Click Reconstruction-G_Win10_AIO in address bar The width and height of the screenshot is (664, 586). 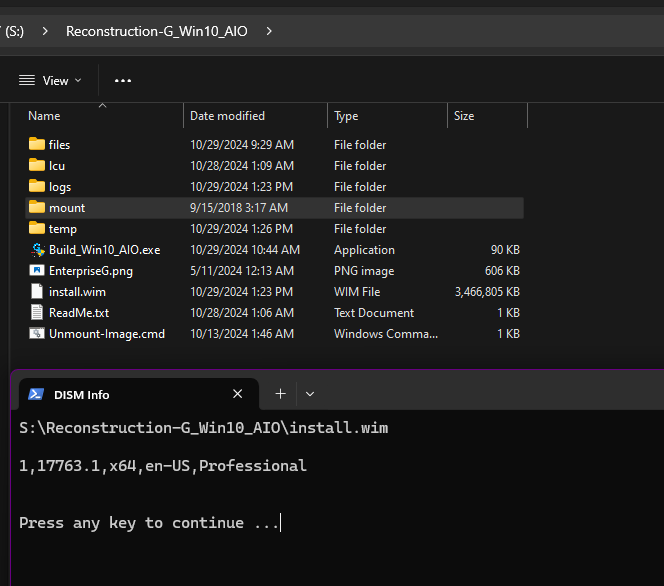(x=157, y=31)
